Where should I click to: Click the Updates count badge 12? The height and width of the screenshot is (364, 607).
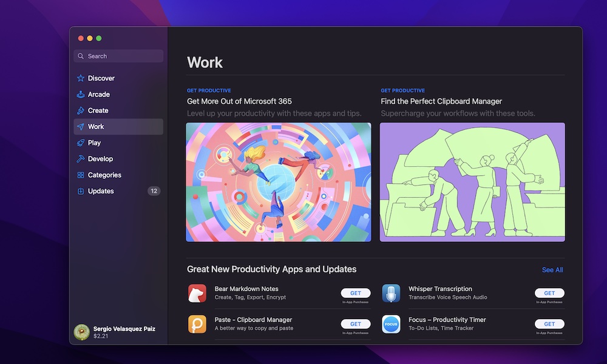tap(154, 191)
